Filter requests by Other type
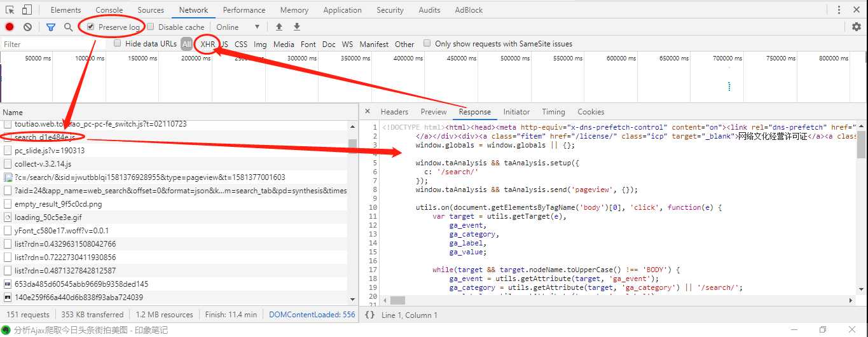This screenshot has width=868, height=337. pyautogui.click(x=404, y=44)
